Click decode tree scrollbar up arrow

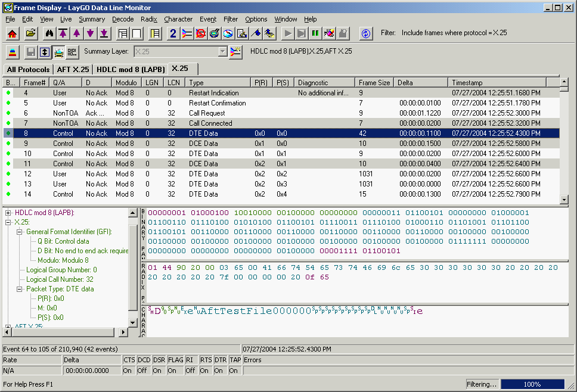click(133, 212)
